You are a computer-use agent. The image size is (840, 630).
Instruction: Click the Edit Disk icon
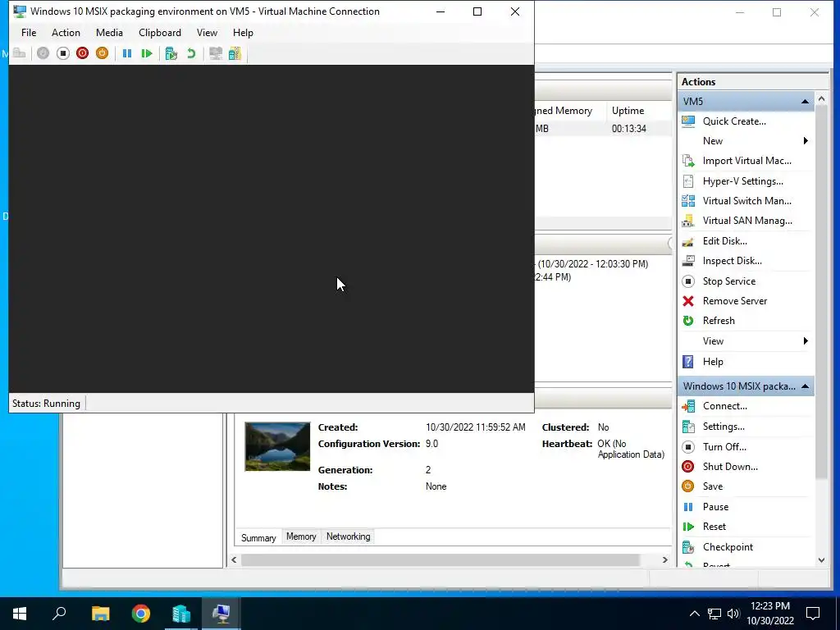(688, 241)
